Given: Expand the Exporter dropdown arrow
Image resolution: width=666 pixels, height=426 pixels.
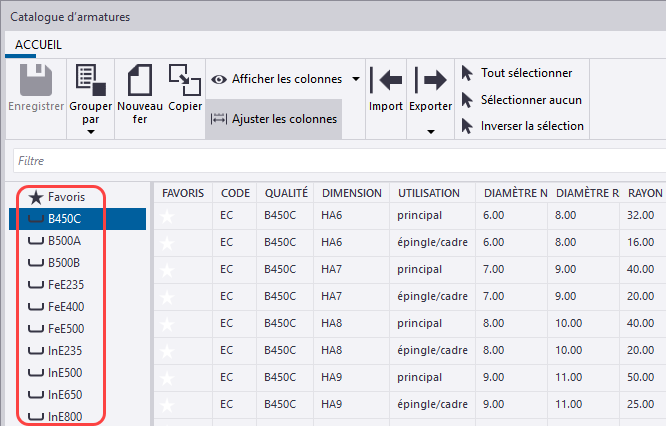Looking at the screenshot, I should (x=431, y=131).
